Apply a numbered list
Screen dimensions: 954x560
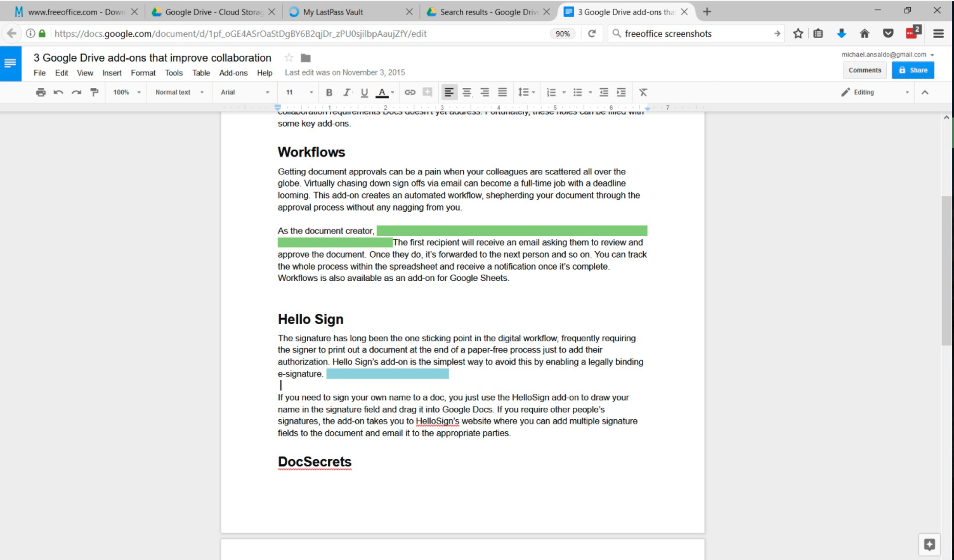pos(551,93)
